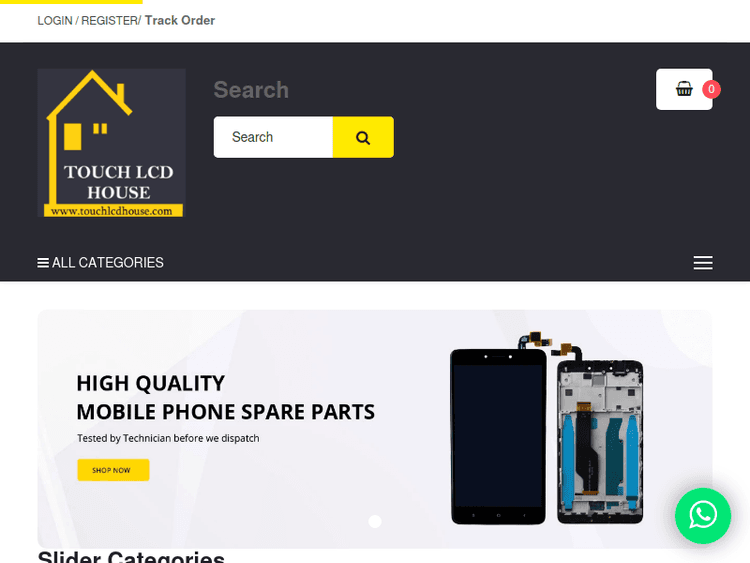The height and width of the screenshot is (563, 750).
Task: Click the phone frame back assembly image
Action: point(600,440)
